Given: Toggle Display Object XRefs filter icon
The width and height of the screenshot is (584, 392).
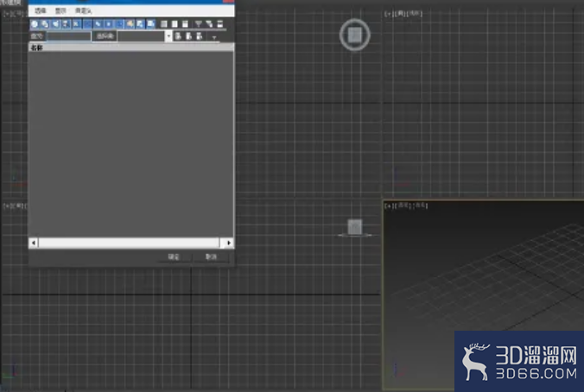Looking at the screenshot, I should (108, 24).
